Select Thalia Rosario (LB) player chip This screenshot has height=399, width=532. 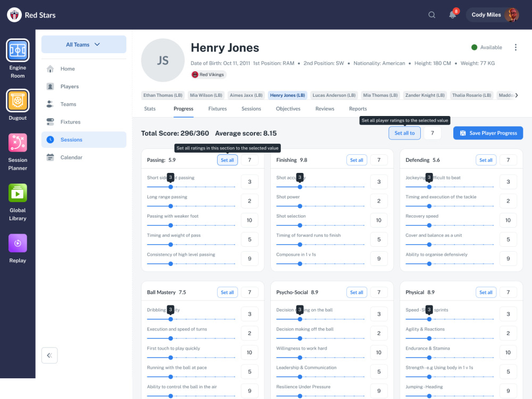coord(471,95)
